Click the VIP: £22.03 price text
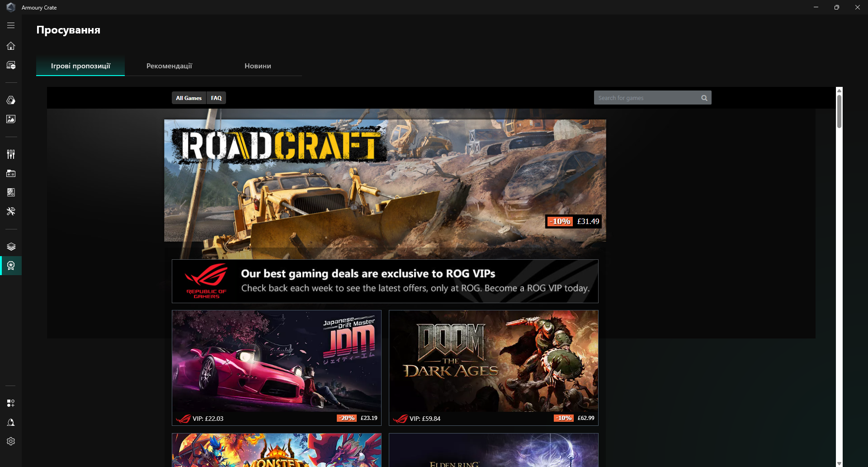868x467 pixels. [208, 419]
